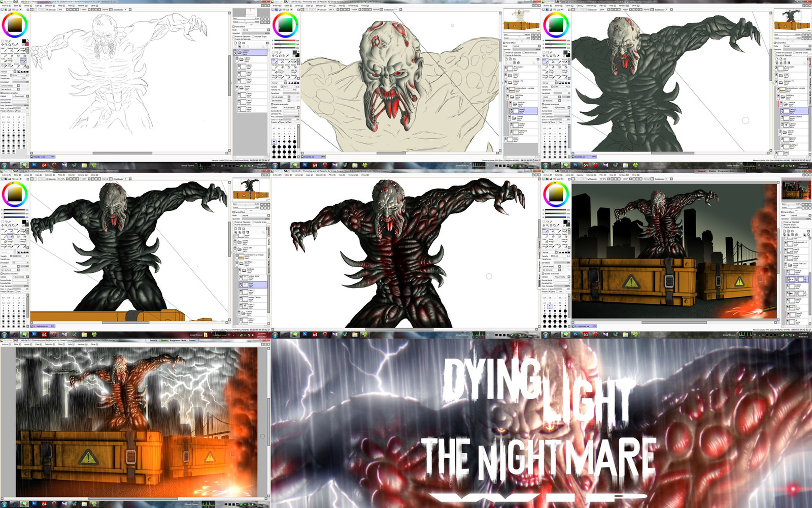Choose the Lápiz pencil brush in sketch window
Screen dimensions: 812x508
4,50
